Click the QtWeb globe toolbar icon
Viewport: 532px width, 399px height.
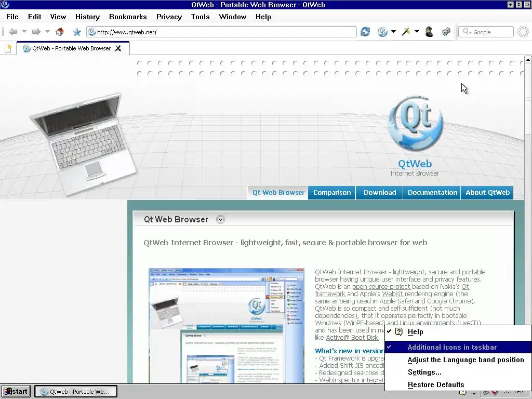pyautogui.click(x=382, y=32)
